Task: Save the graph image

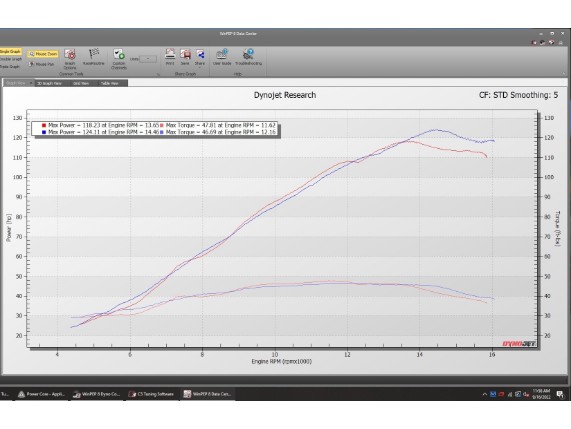Action: coord(185,57)
